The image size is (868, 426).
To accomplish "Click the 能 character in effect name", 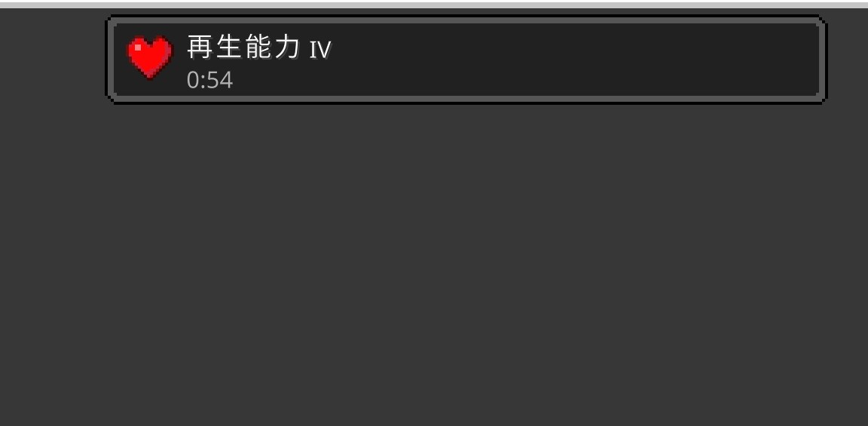I will (258, 47).
